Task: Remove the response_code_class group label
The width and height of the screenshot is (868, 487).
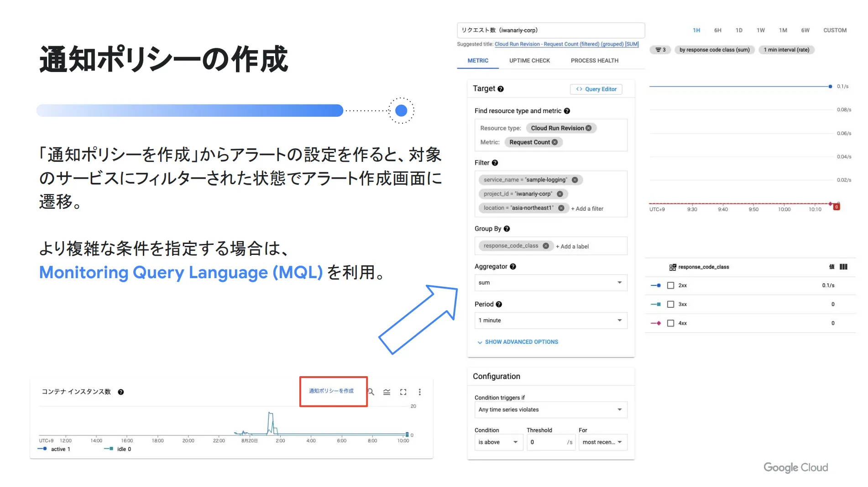Action: [x=546, y=246]
